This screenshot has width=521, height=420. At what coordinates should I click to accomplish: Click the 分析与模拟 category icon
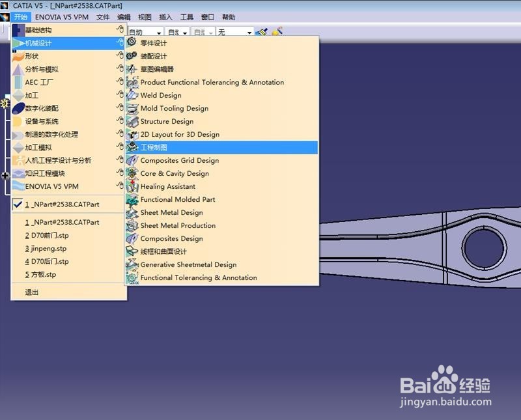[18, 69]
